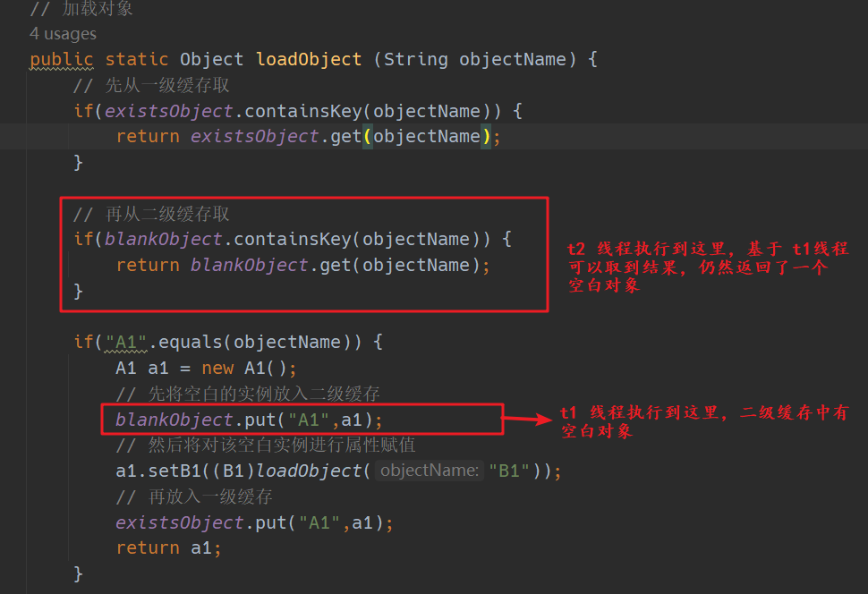
Task: Click the "static" keyword in the method declaration
Action: point(137,59)
